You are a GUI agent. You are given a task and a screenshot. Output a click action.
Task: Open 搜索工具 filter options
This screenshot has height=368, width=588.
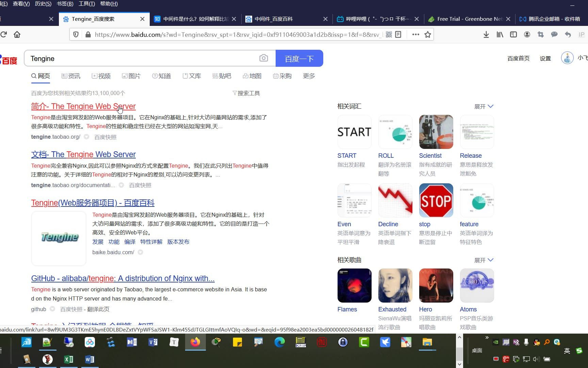tap(246, 93)
